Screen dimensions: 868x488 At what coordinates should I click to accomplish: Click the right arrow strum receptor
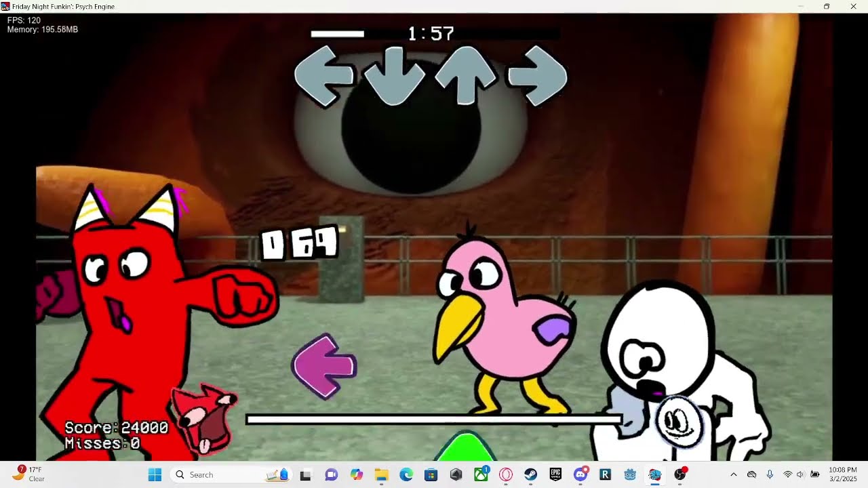(x=537, y=76)
